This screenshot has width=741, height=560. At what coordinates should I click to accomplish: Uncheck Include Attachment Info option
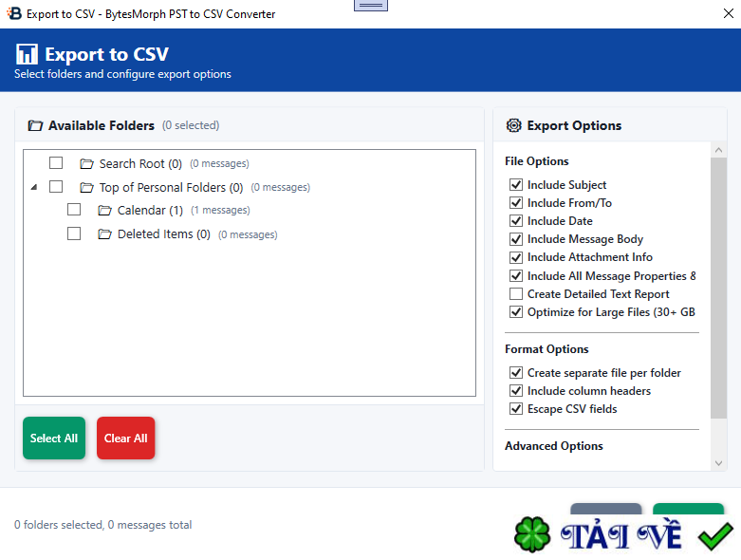pyautogui.click(x=516, y=257)
